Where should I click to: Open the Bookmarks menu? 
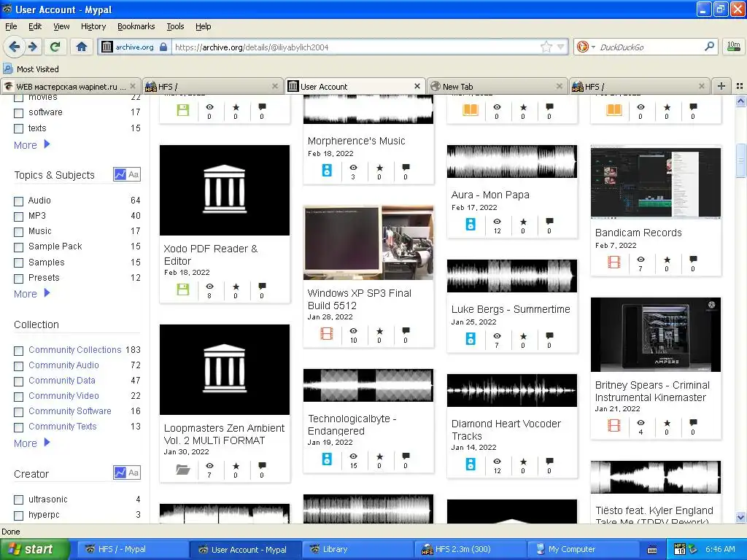coord(136,26)
